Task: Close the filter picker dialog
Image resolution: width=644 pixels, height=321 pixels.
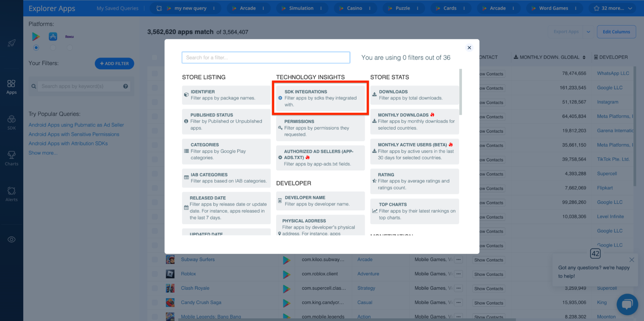Action: point(469,48)
